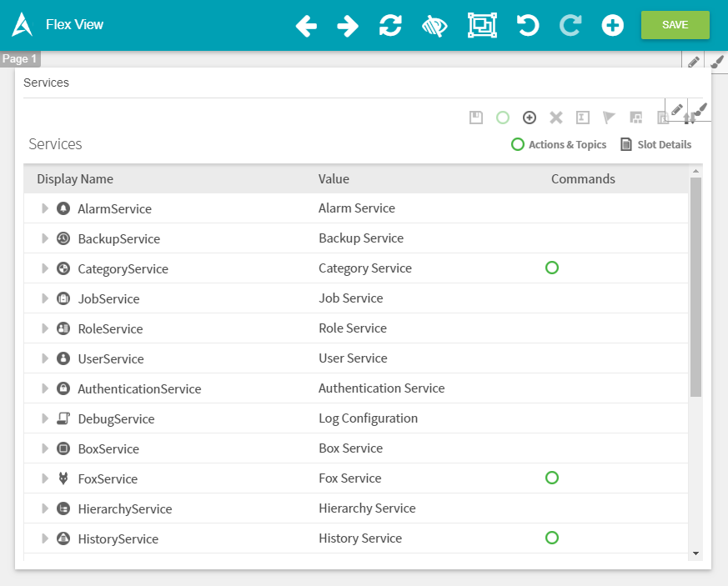Expand the FoxService tree row
The height and width of the screenshot is (586, 728).
pos(45,478)
